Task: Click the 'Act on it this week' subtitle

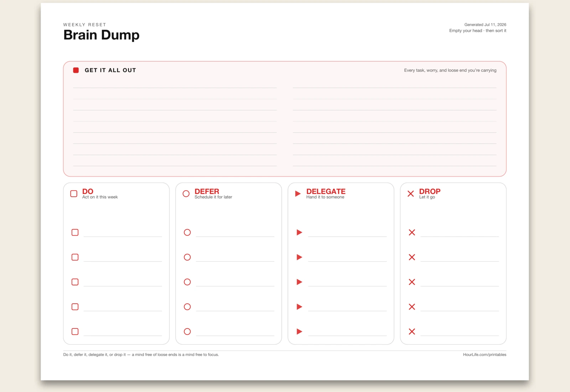Action: coord(100,197)
